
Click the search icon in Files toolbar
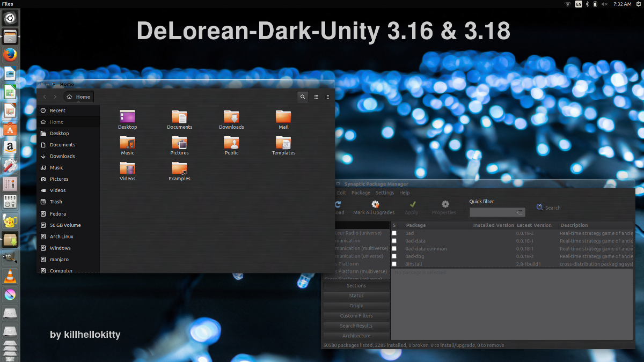point(303,97)
